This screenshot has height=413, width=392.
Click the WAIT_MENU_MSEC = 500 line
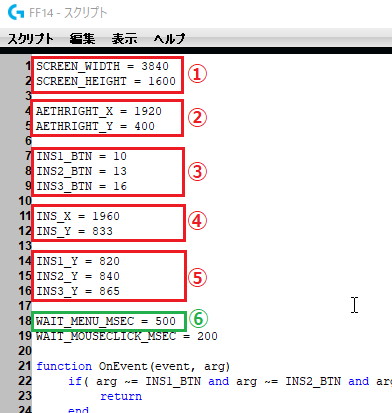106,321
